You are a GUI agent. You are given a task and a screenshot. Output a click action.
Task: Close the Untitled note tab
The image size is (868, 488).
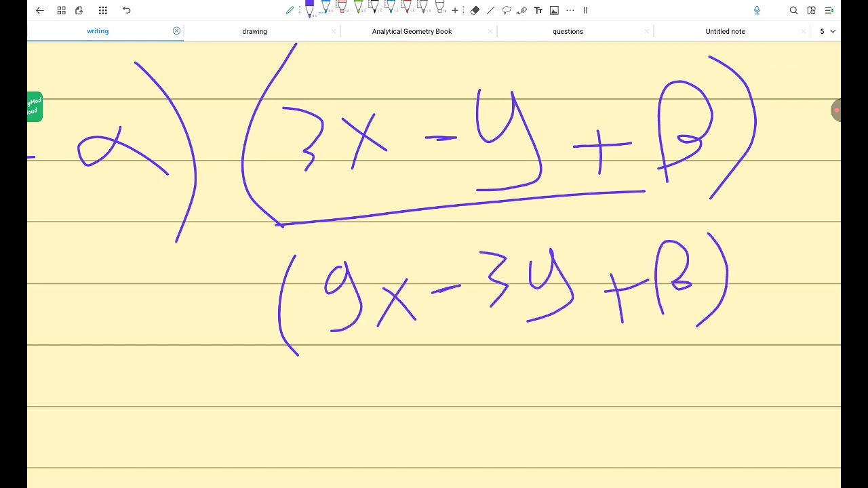804,31
